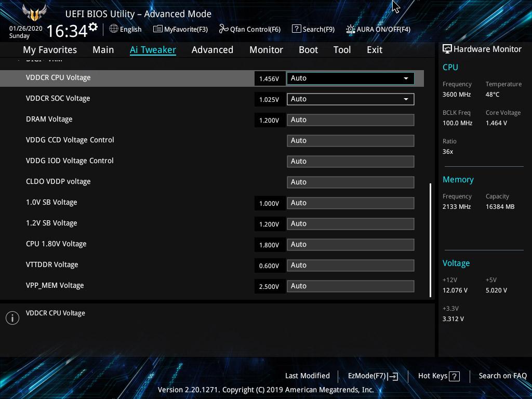Click the globe language icon

pos(114,29)
